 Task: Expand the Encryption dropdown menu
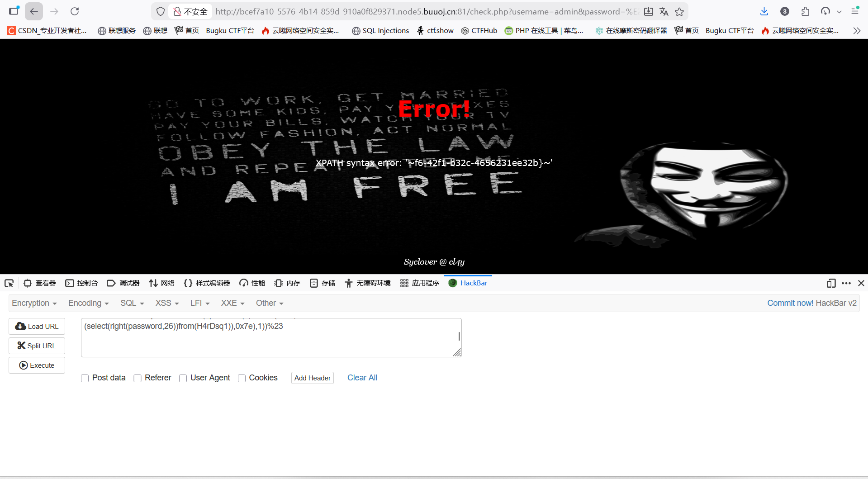(34, 303)
